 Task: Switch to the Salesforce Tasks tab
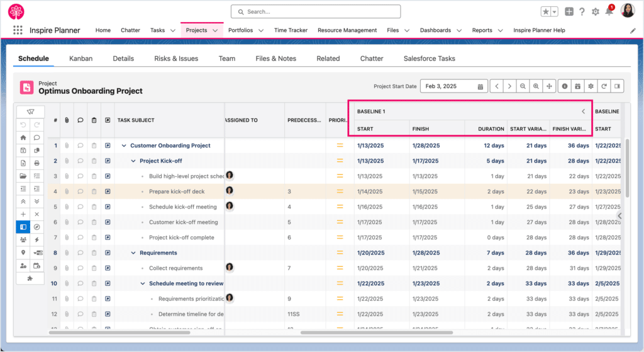[x=429, y=59]
